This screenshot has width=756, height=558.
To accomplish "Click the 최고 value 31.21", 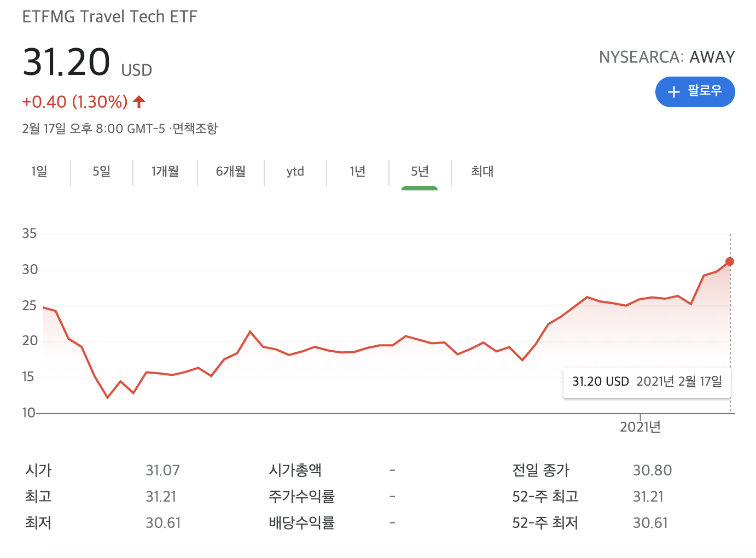I will pyautogui.click(x=161, y=497).
